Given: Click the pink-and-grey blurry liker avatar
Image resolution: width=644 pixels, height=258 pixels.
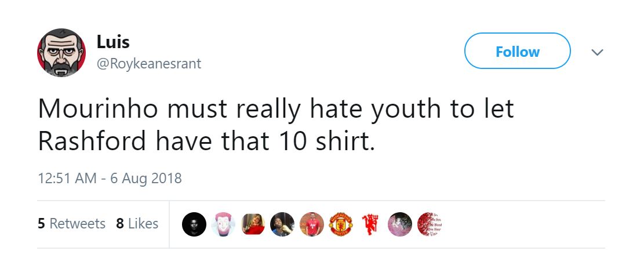Looking at the screenshot, I should pos(399,224).
